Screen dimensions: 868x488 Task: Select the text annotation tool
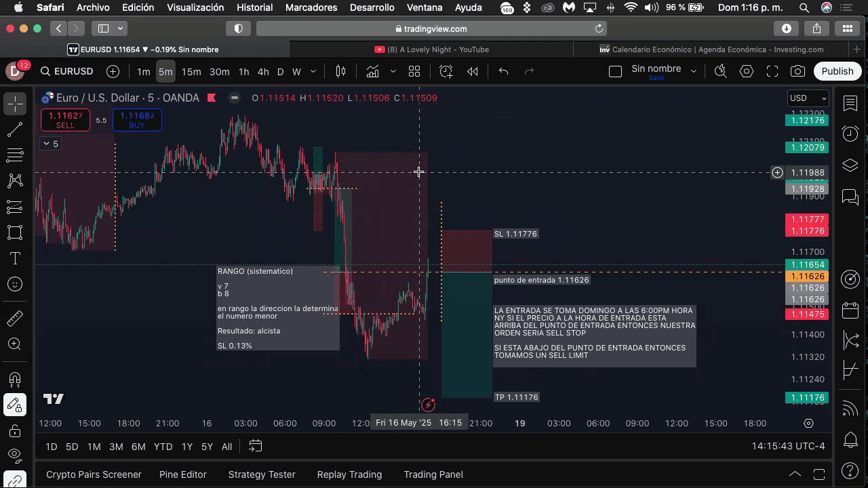coord(15,258)
